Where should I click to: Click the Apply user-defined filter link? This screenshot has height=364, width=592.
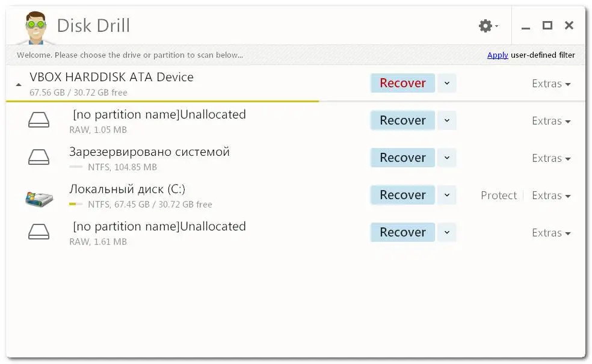coord(497,55)
